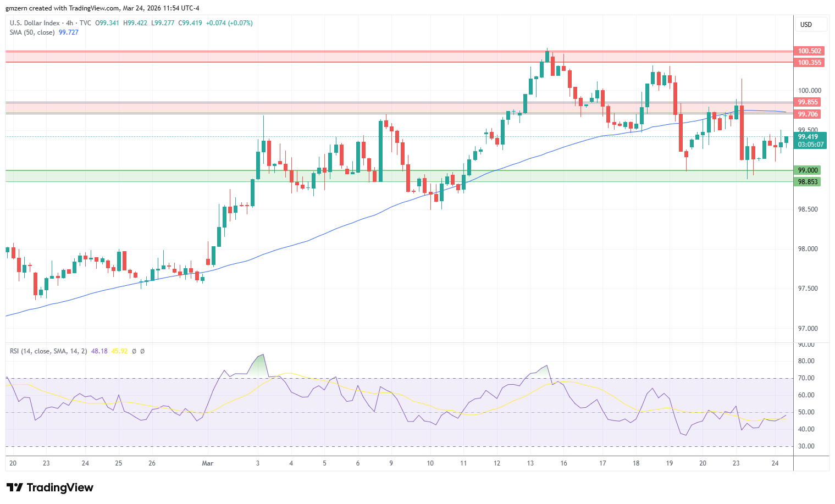Viewport: 835px width, 504px height.
Task: Click the 70.00 RSI axis label
Action: point(806,378)
